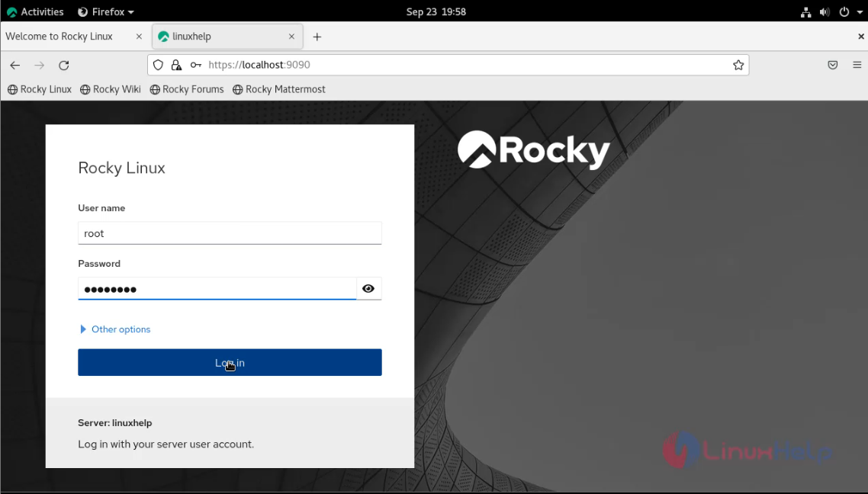
Task: Click the network status tray icon
Action: pyautogui.click(x=806, y=11)
